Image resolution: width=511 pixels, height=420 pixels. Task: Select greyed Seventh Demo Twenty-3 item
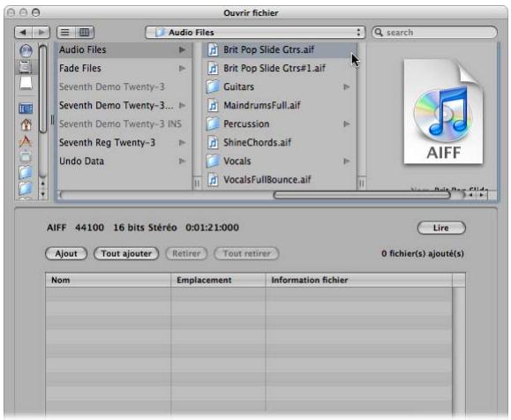[x=112, y=86]
